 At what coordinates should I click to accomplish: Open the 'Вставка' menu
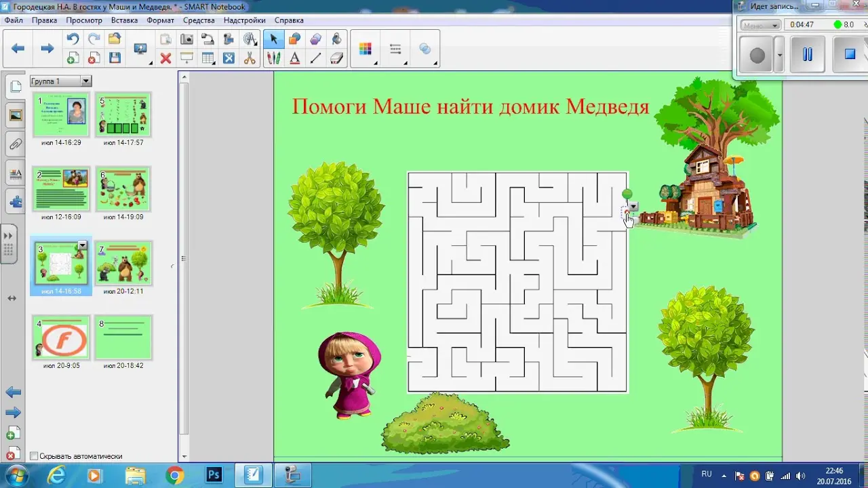(x=124, y=20)
